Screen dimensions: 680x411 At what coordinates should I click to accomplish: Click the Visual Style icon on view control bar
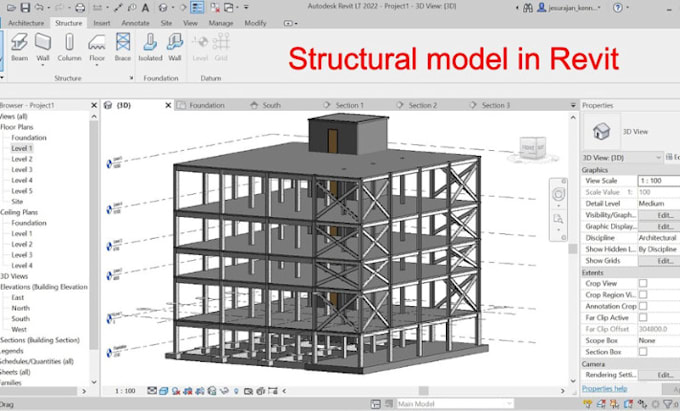[x=163, y=391]
